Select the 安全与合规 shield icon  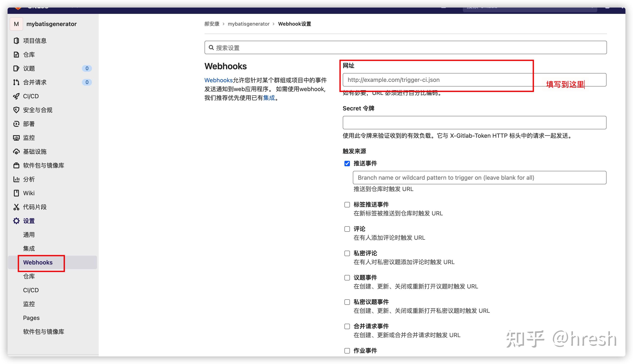(16, 110)
